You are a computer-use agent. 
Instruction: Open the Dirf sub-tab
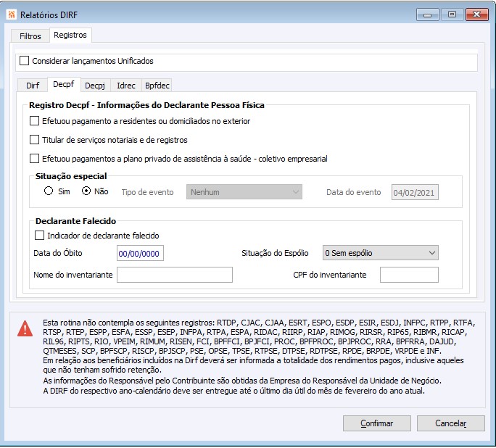click(33, 86)
